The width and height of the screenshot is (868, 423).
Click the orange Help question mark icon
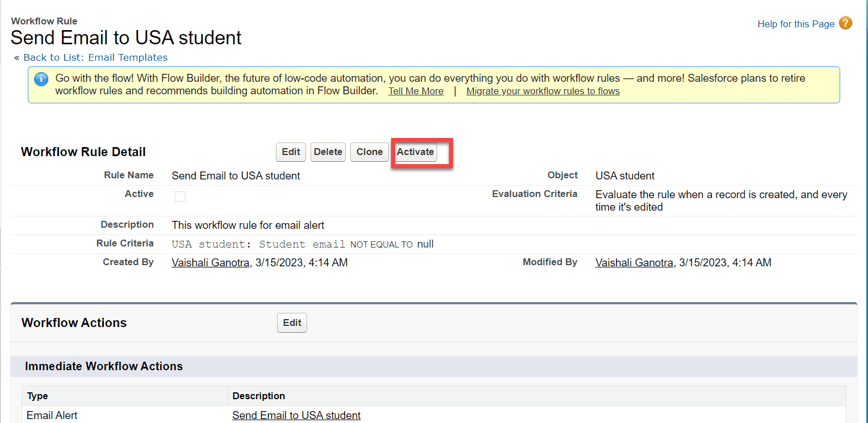(x=845, y=23)
